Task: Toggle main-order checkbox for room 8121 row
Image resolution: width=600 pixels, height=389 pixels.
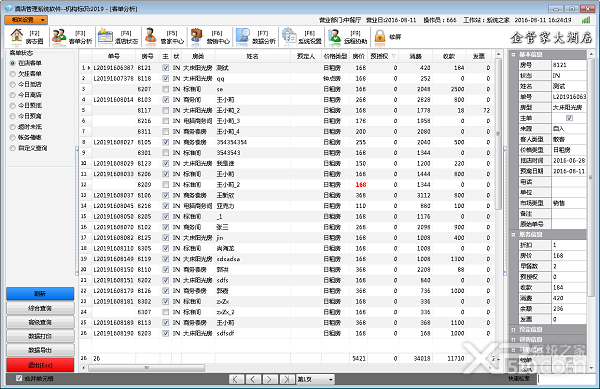Action: [x=165, y=68]
